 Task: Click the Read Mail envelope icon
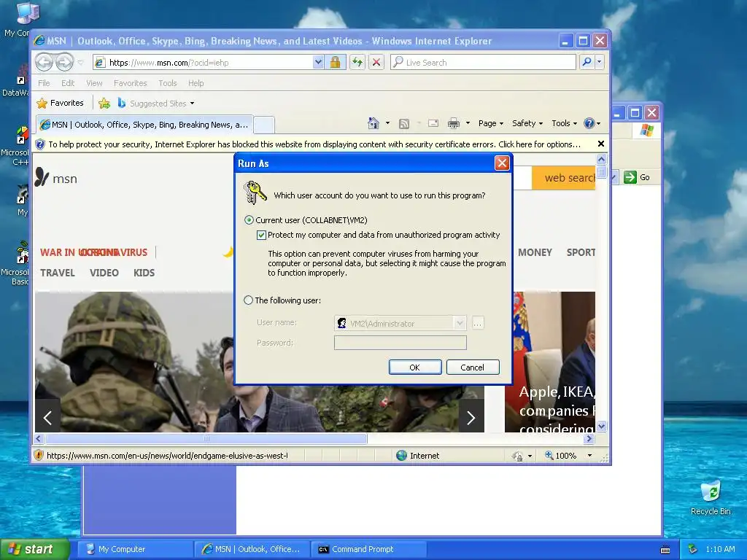433,123
